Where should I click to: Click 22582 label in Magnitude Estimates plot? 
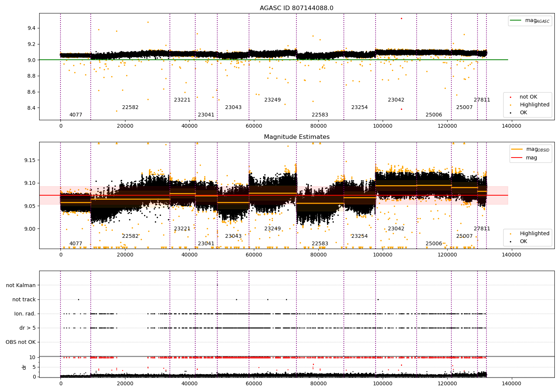[130, 236]
